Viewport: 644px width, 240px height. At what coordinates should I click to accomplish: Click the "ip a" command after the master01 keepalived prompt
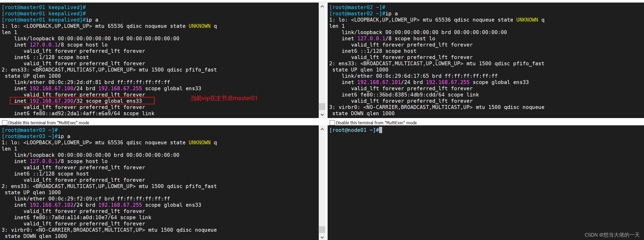pyautogui.click(x=92, y=20)
